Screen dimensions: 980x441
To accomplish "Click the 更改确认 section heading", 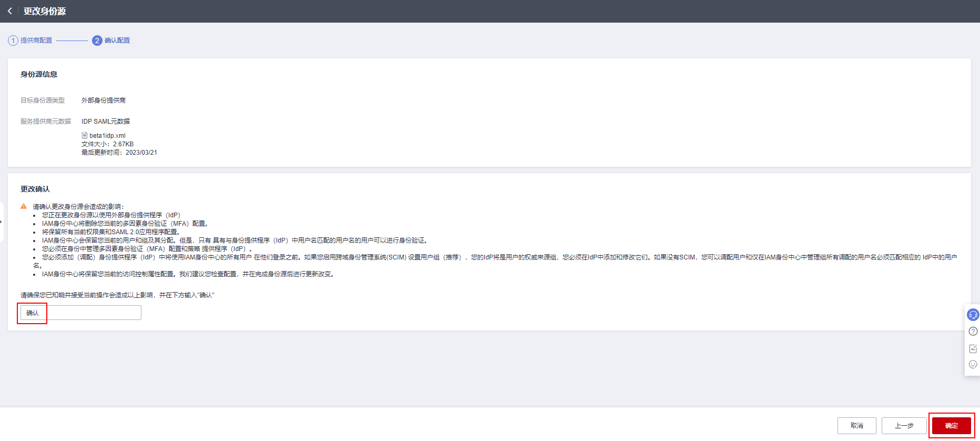I will [35, 189].
